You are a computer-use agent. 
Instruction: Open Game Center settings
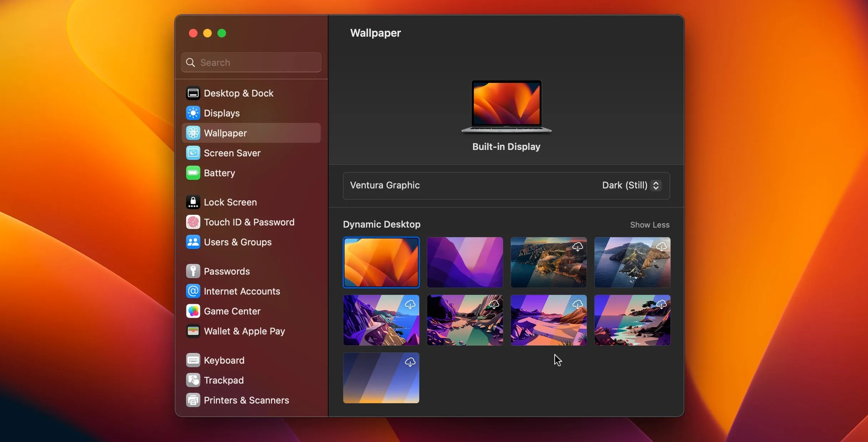(251, 311)
